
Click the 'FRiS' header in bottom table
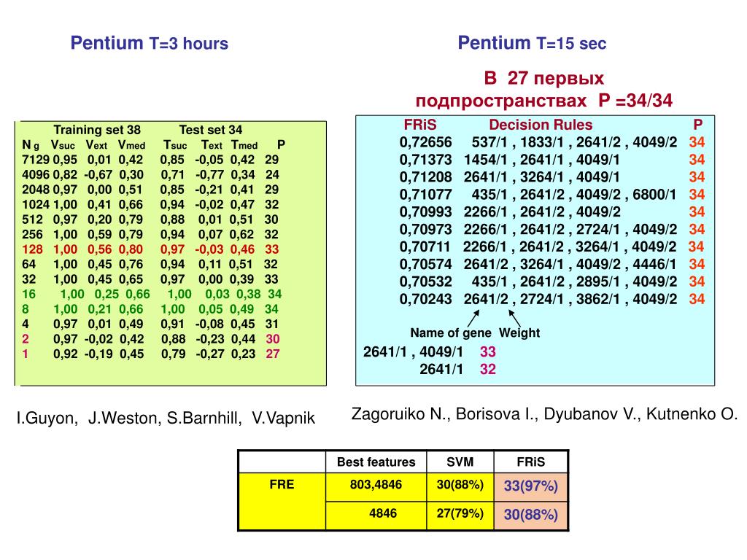coord(531,462)
